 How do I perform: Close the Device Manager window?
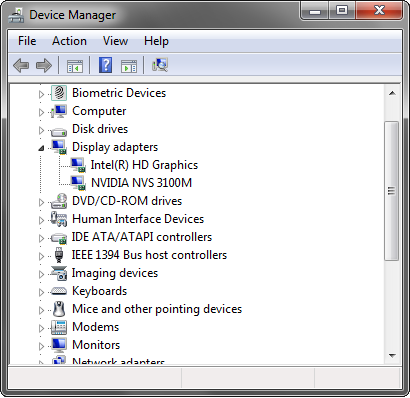pos(379,11)
